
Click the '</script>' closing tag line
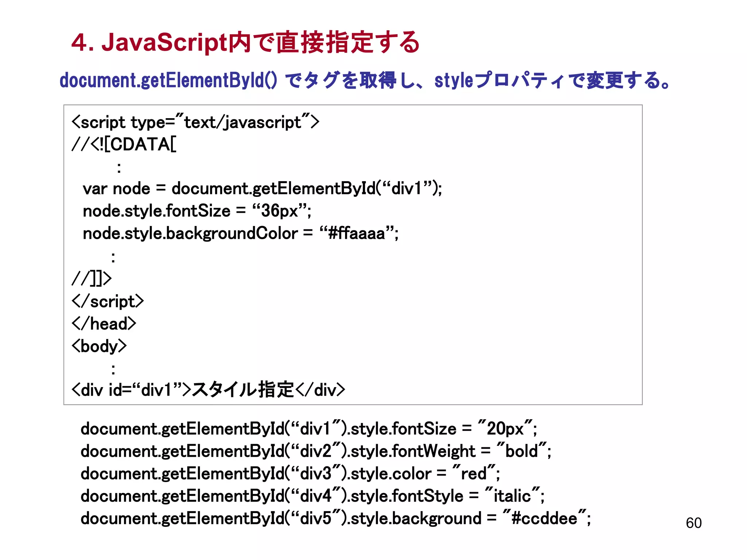pyautogui.click(x=108, y=301)
